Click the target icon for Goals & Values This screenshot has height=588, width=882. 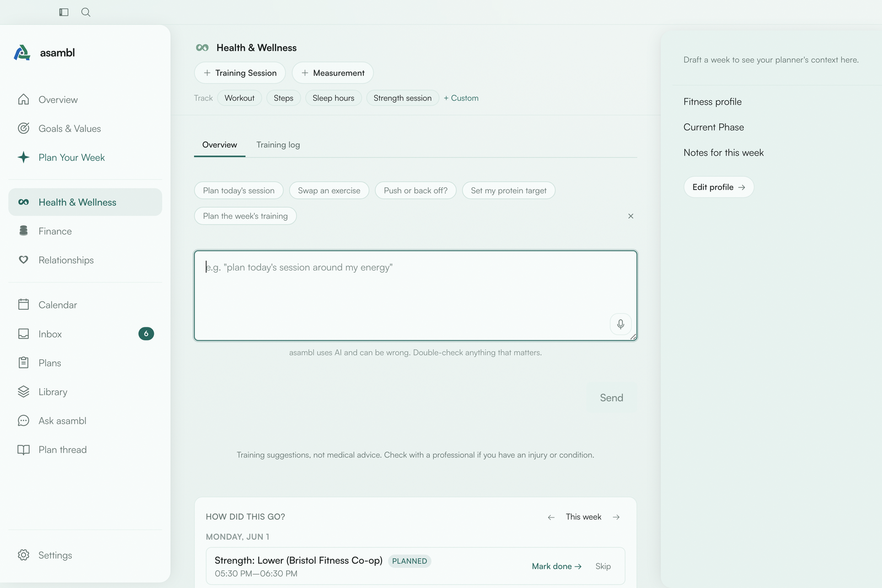tap(24, 128)
